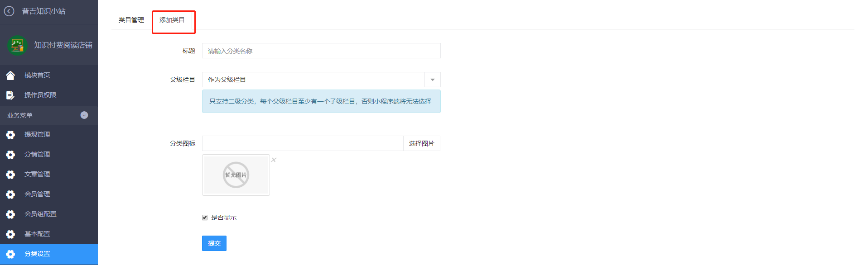Click the 父级栏目 field label
Screen dimensions: 868x265
click(183, 80)
